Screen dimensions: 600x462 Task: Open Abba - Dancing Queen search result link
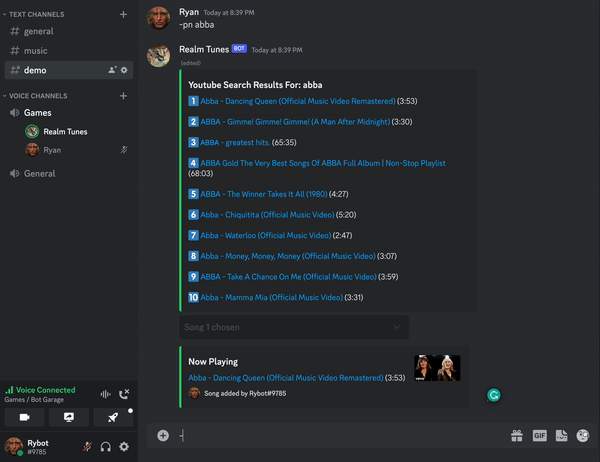(x=298, y=101)
